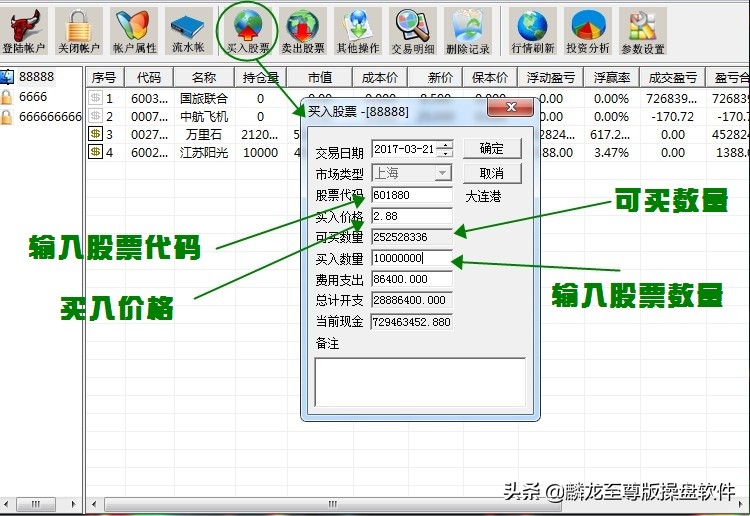The image size is (750, 516).
Task: Select account 88888 in the sidebar
Action: point(36,77)
